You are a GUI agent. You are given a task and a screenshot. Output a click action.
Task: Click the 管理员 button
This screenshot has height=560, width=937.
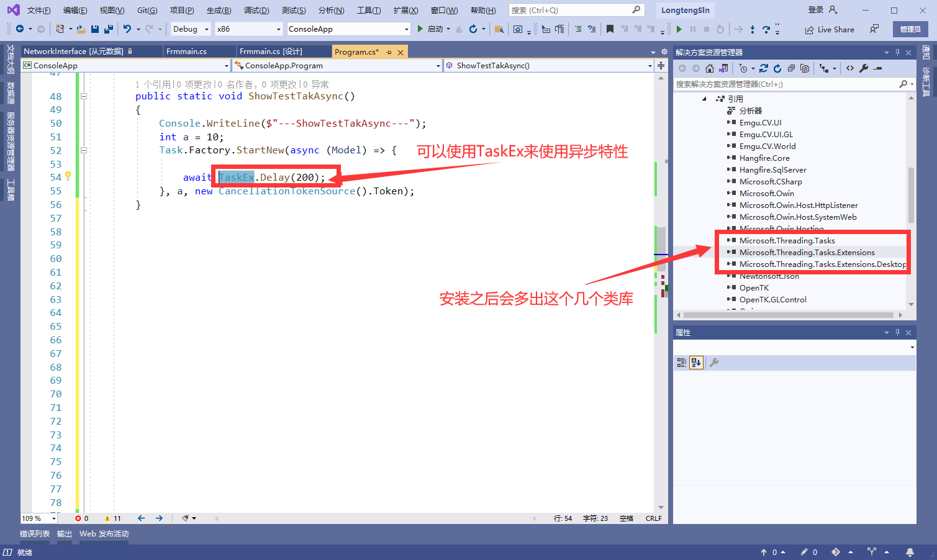tap(909, 29)
